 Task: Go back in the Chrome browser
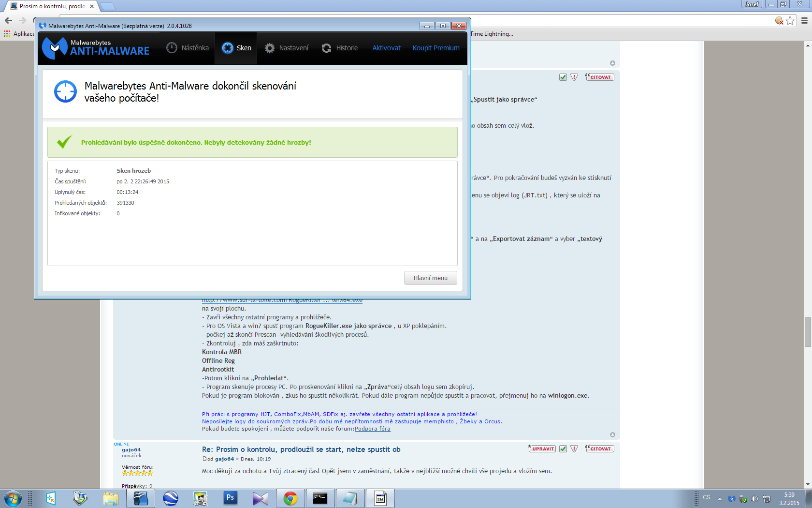click(x=8, y=20)
